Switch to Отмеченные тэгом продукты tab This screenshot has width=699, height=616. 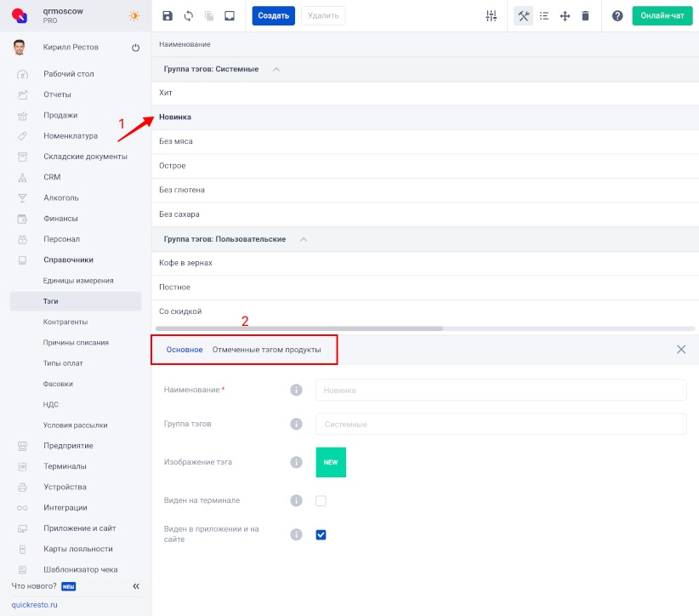tap(266, 350)
